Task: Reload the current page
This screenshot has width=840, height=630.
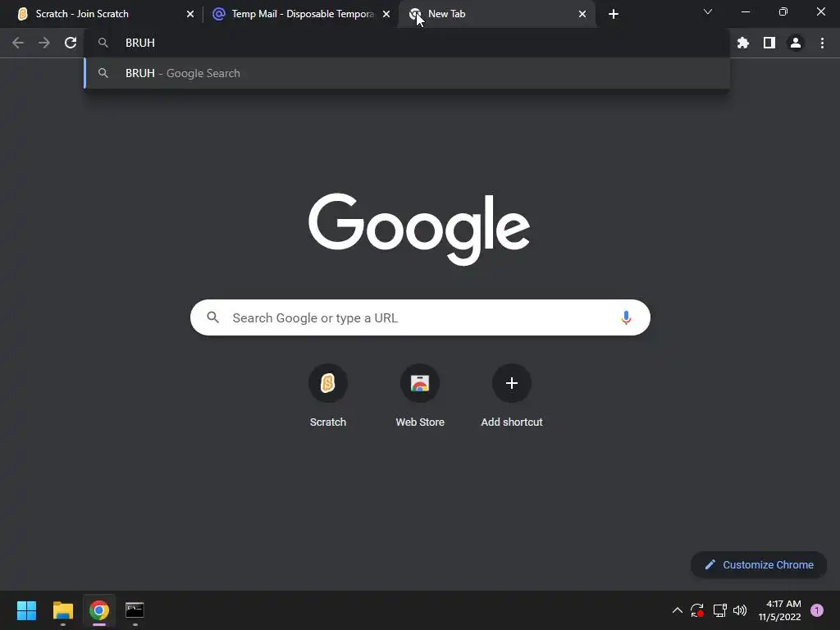Action: (71, 43)
